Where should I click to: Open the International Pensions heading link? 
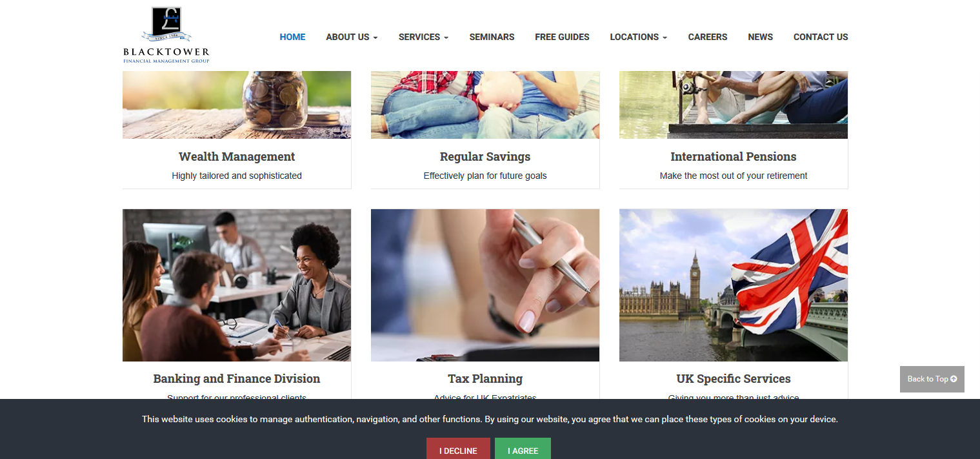pyautogui.click(x=734, y=157)
